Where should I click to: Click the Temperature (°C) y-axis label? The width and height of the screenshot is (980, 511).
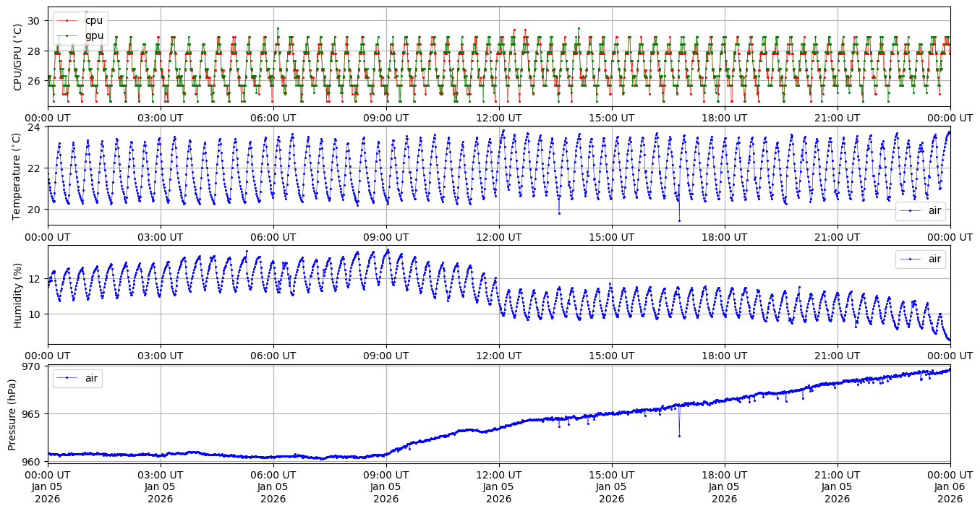click(18, 175)
